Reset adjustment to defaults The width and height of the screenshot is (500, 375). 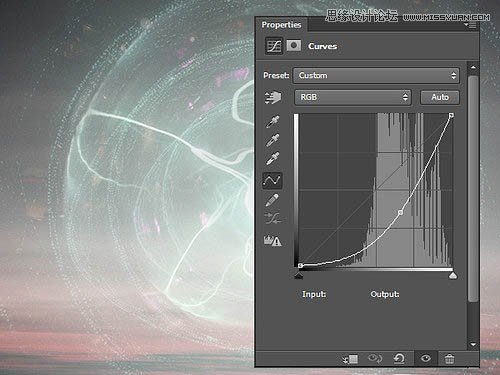point(399,359)
